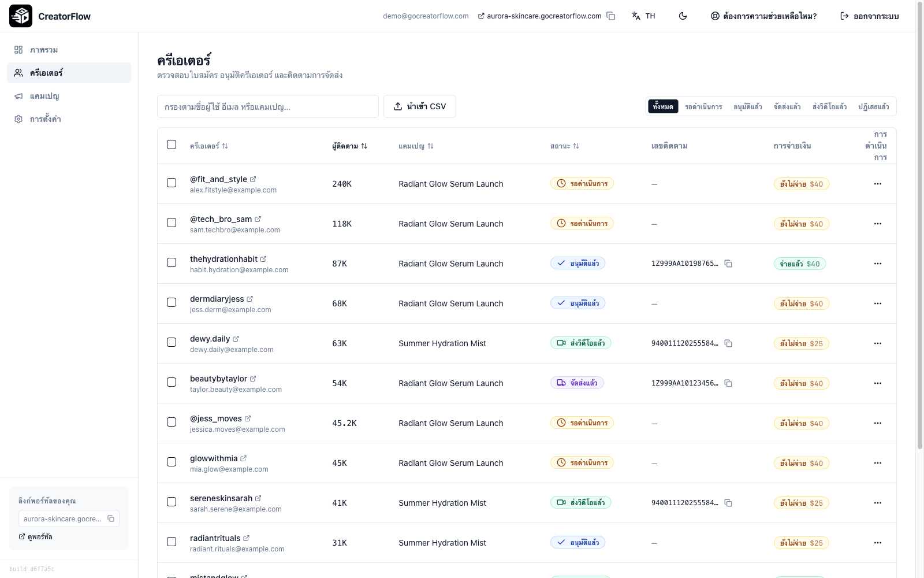924x578 pixels.
Task: Open external profile icon for @fit_and_style
Action: point(253,179)
